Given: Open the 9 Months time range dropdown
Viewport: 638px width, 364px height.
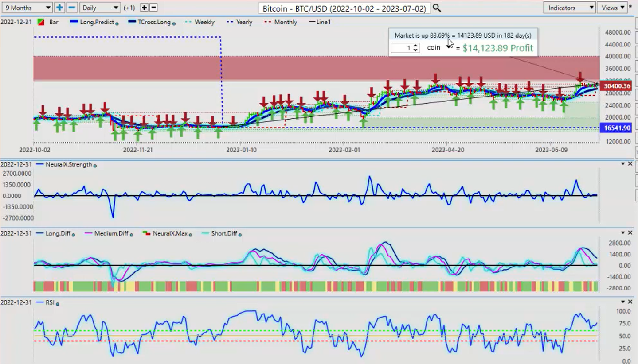Looking at the screenshot, I should tap(27, 8).
